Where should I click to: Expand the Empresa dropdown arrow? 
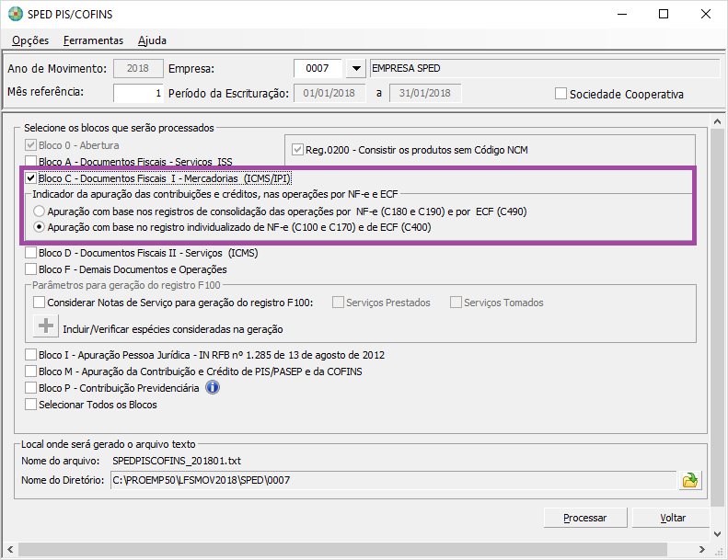coord(355,69)
